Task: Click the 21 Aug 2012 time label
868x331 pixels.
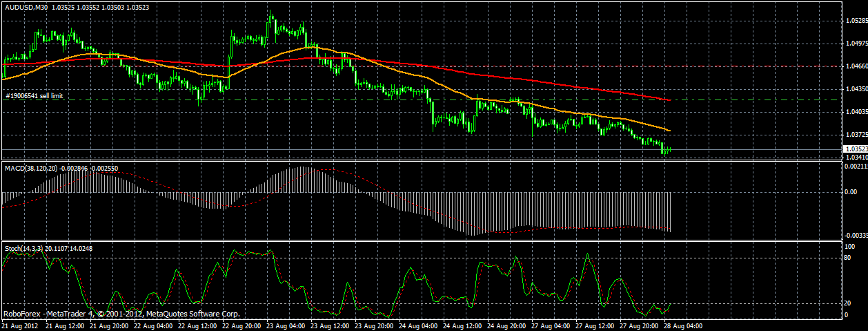Action: tap(18, 325)
